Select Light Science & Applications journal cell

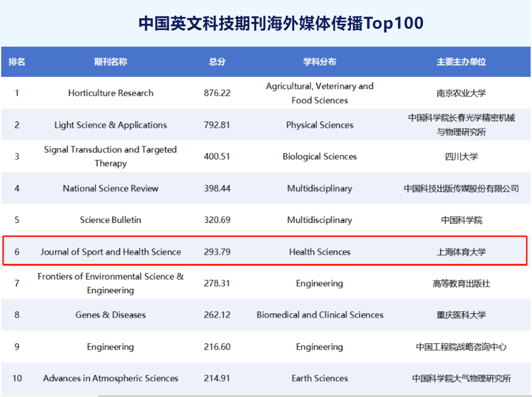click(110, 125)
